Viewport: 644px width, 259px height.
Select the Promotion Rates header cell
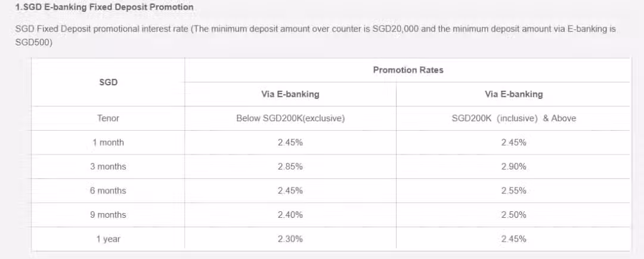(x=408, y=70)
